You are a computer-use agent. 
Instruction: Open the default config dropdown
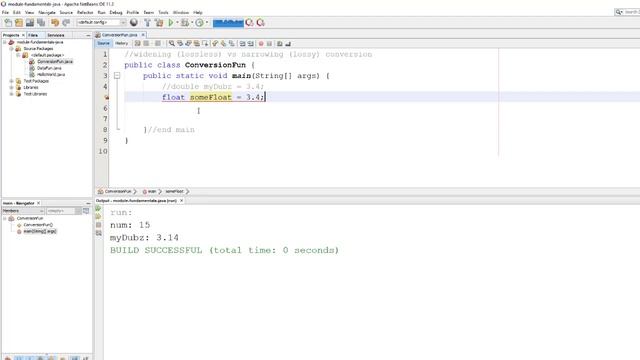pyautogui.click(x=102, y=22)
